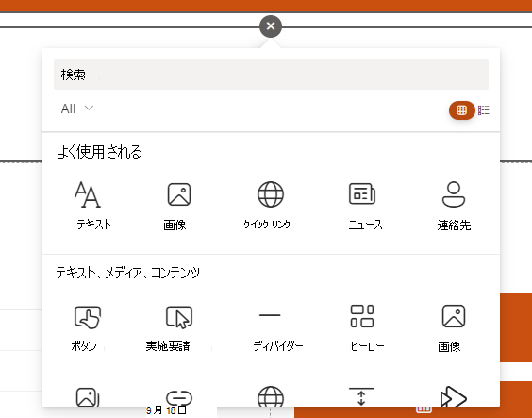Switch to grid view layout
The image size is (532, 418).
coord(461,110)
